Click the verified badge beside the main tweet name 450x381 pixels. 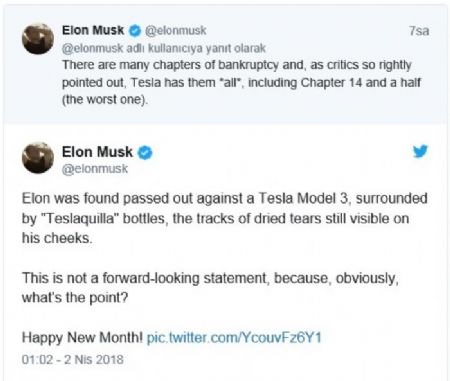point(145,153)
